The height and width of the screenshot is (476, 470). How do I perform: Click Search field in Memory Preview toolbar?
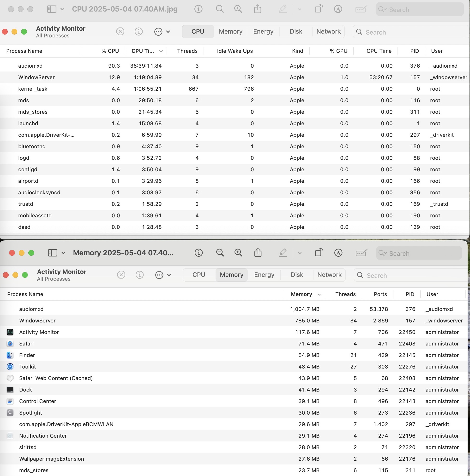tap(419, 253)
